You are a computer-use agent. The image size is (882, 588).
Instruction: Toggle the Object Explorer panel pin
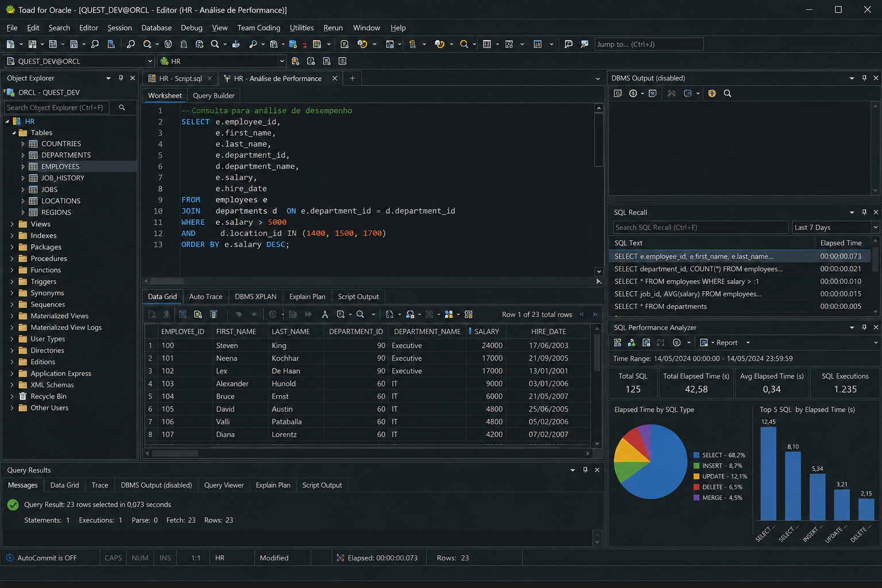click(121, 78)
